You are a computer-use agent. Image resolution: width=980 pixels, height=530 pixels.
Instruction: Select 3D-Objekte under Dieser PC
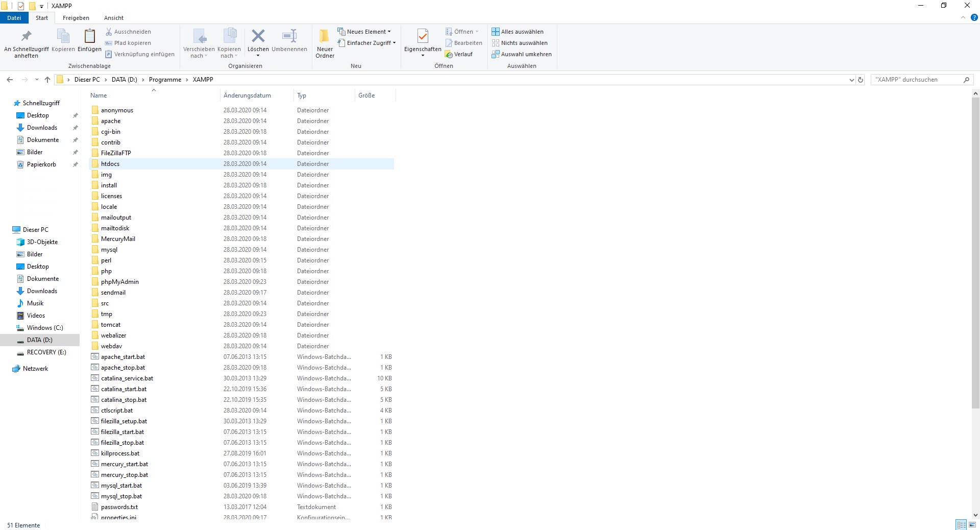point(42,242)
